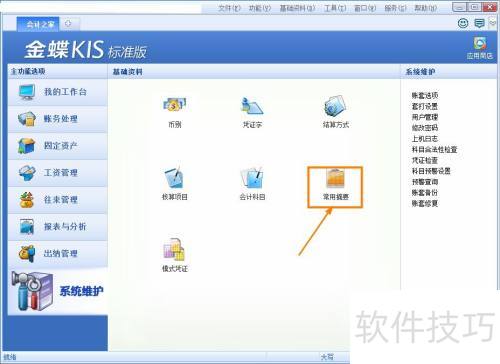
Task: Select 工资管理 module in sidebar
Action: click(x=58, y=173)
